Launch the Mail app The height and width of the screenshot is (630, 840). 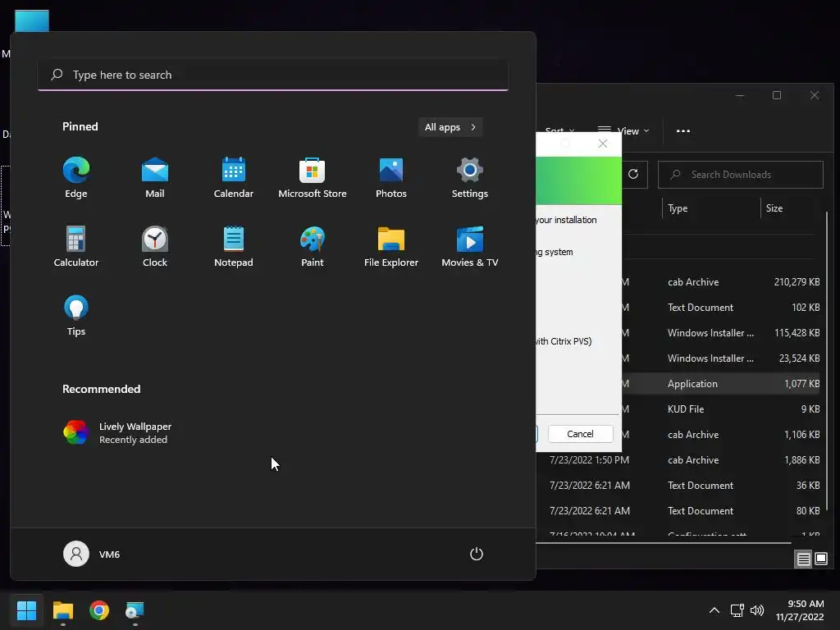[x=155, y=178]
